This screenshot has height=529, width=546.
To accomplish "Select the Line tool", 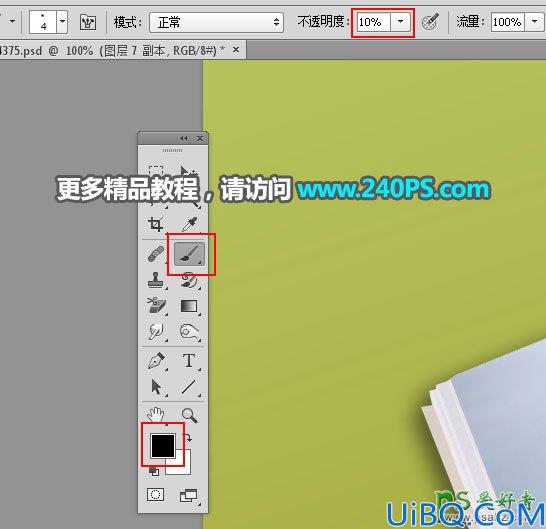I will coord(189,387).
